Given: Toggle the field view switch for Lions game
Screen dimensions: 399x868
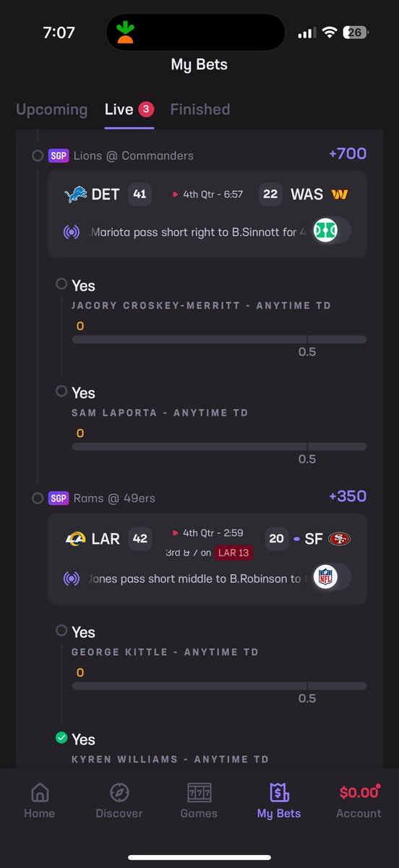Looking at the screenshot, I should 332,231.
